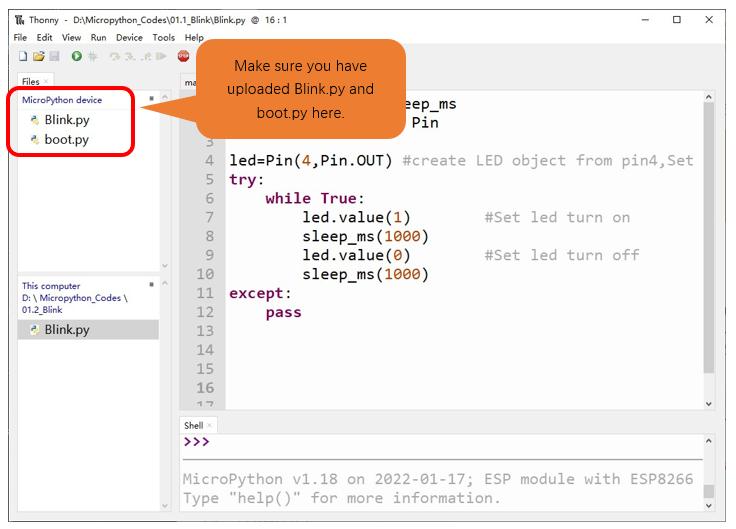Click the Shell prompt input line
Viewport: 736px width, 529px height.
[441, 442]
